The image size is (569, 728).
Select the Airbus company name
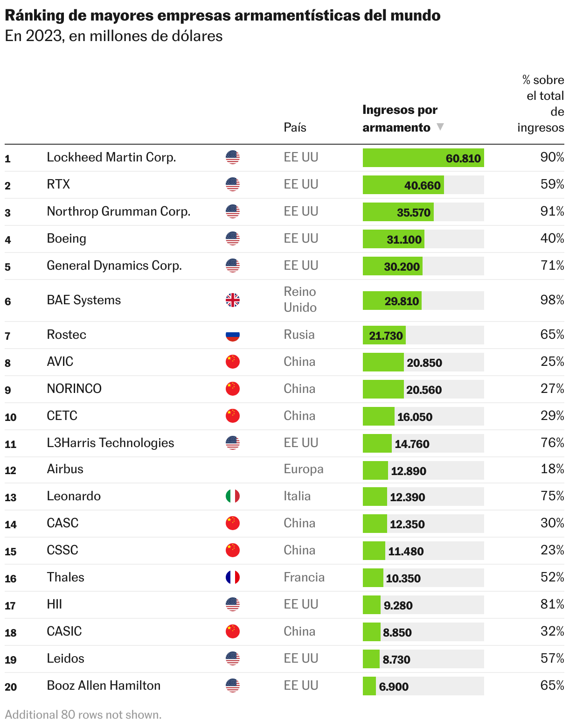[x=65, y=469]
